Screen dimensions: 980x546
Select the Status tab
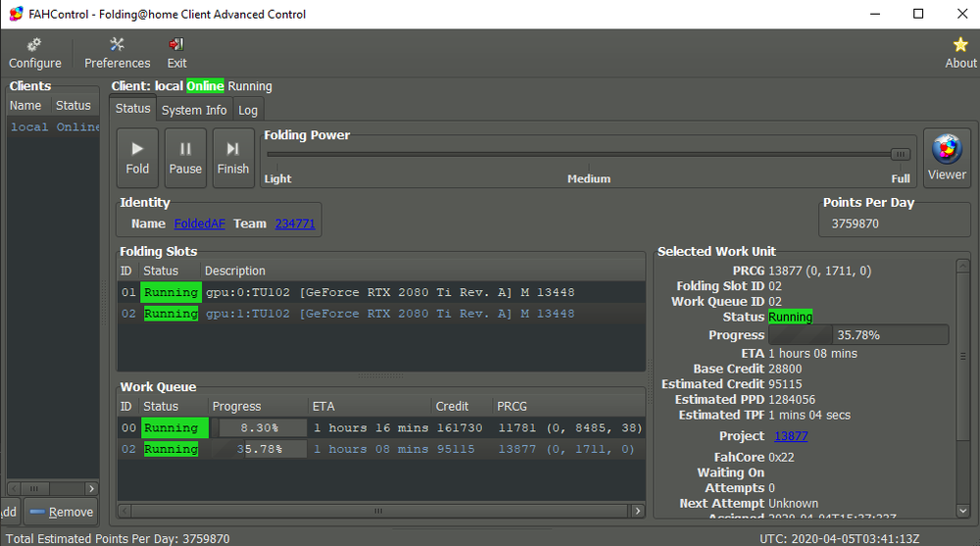[x=132, y=109]
